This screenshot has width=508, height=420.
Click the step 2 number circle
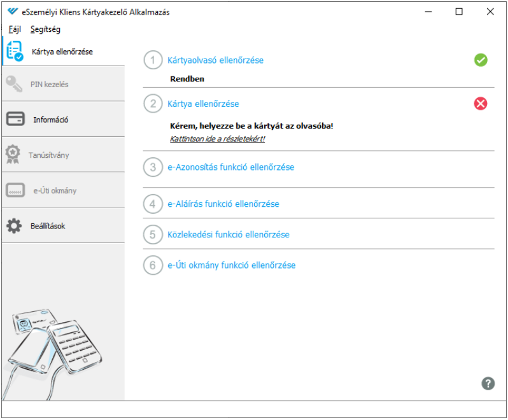point(153,104)
